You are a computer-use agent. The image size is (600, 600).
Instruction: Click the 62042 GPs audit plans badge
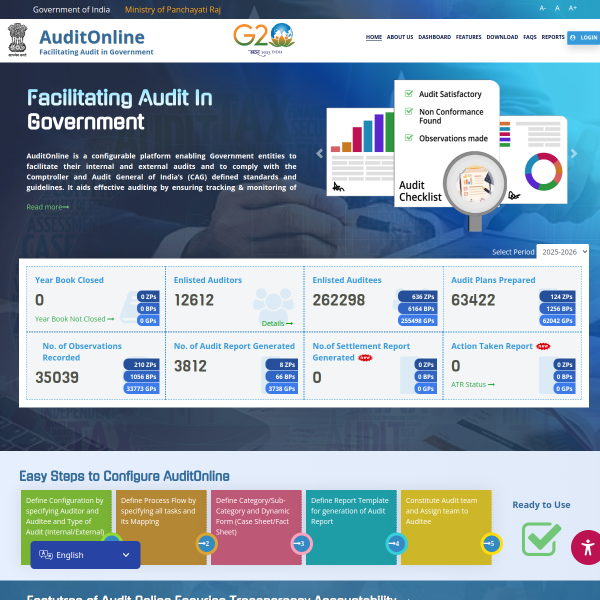click(558, 321)
